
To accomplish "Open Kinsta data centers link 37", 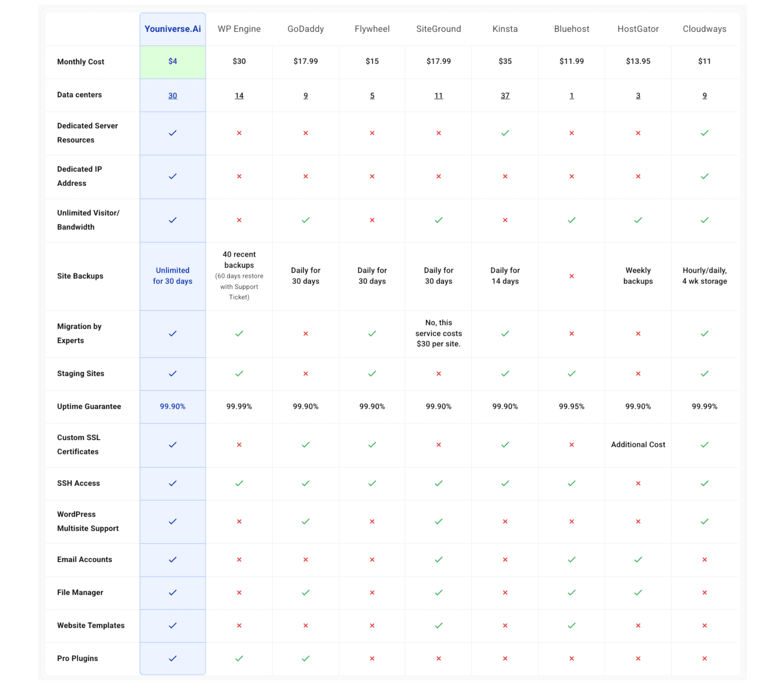I will (505, 96).
